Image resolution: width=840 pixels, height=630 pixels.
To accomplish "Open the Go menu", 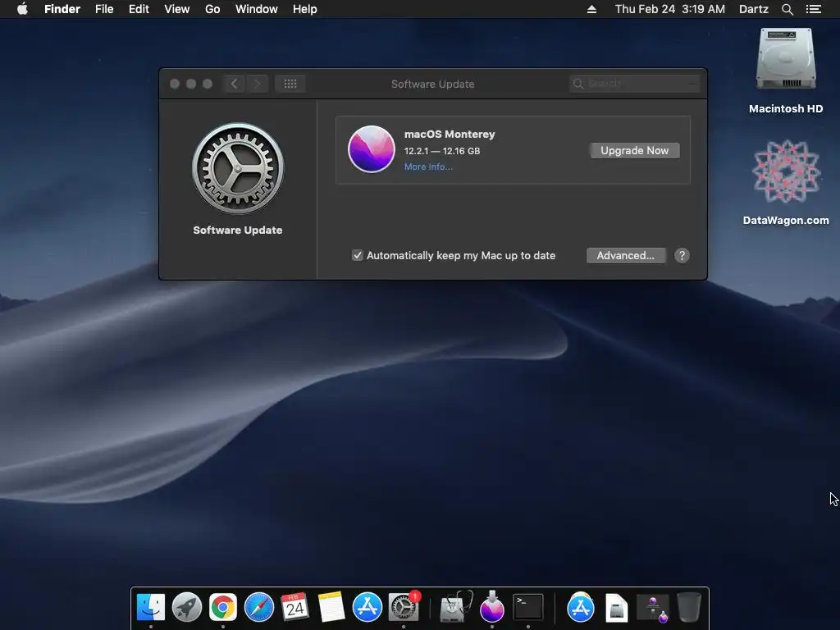I will 212,9.
